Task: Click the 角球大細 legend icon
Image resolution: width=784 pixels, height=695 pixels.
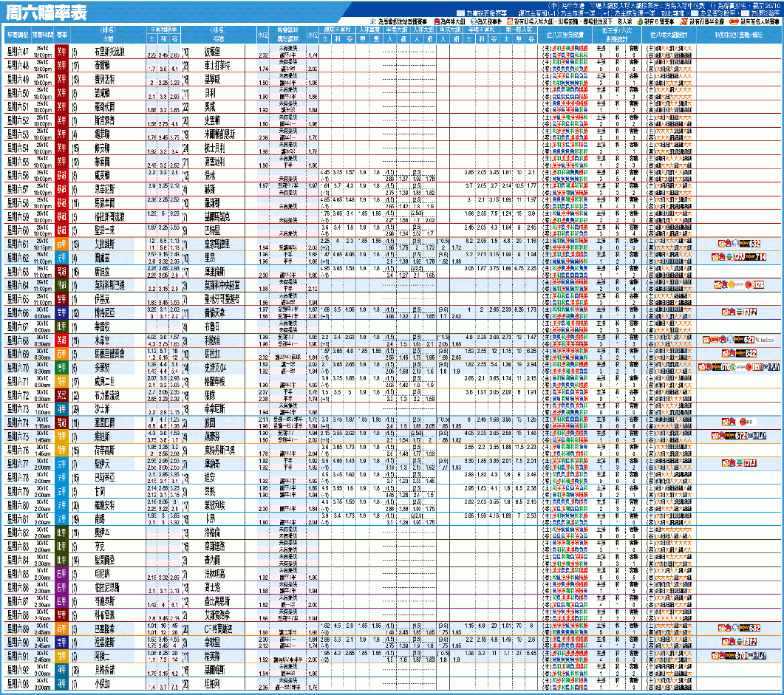Action: click(x=436, y=21)
